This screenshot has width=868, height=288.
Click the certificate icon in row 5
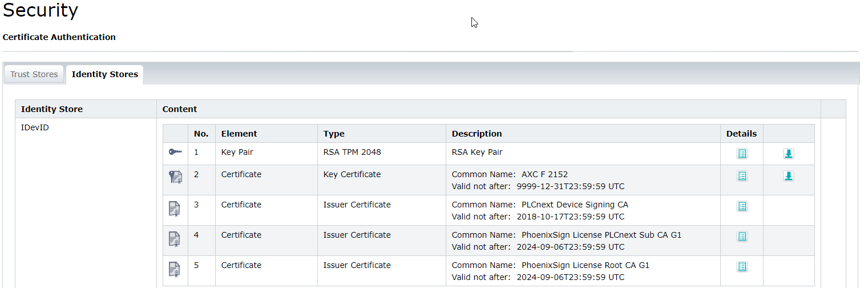point(175,269)
